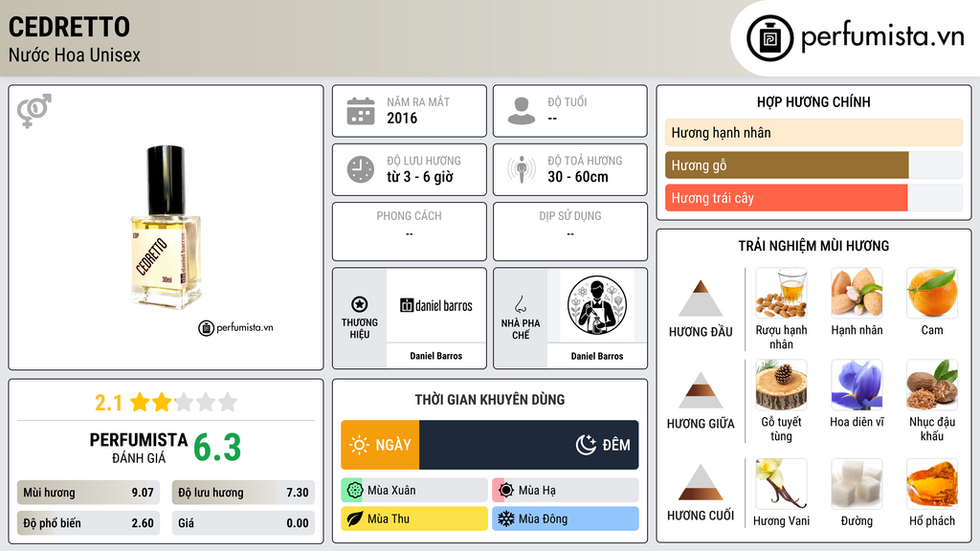Click the longevity value từ 3 - 6 giờ
This screenshot has height=551, width=980.
point(420,177)
